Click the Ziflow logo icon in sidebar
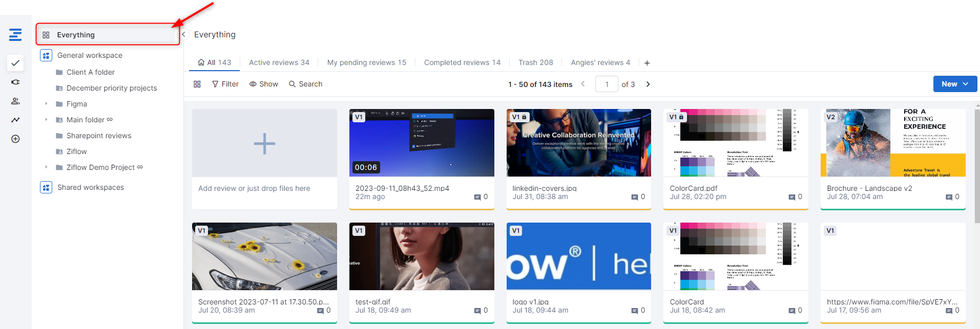 pyautogui.click(x=15, y=35)
